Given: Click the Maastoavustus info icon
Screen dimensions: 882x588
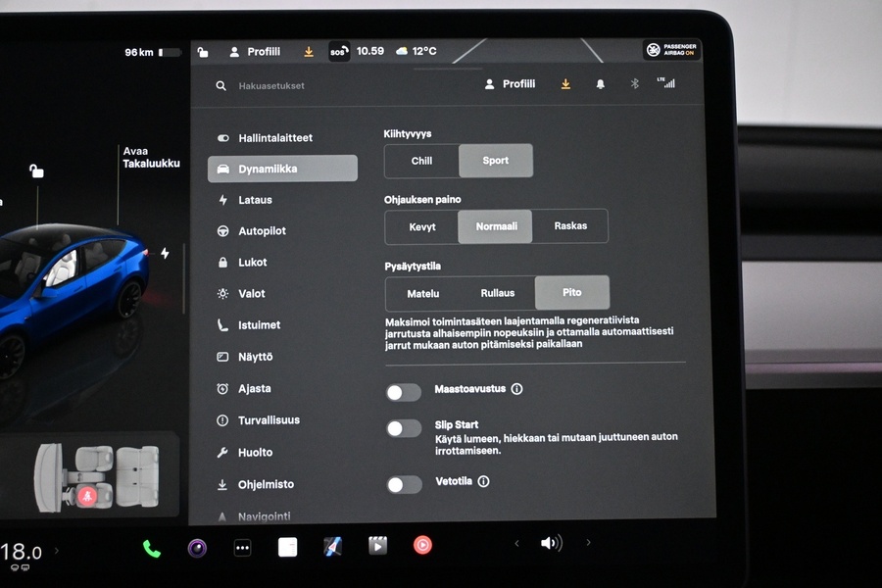Looking at the screenshot, I should [516, 389].
